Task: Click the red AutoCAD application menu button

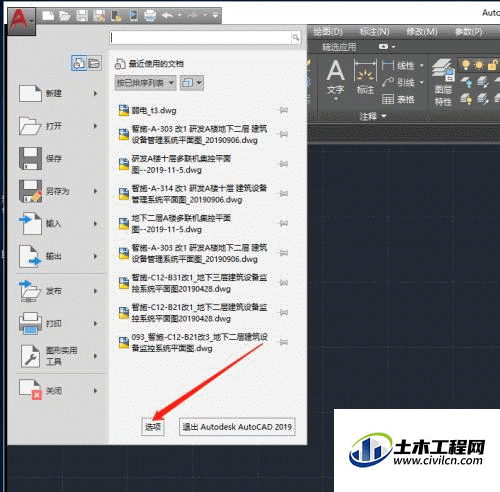Action: pyautogui.click(x=21, y=21)
